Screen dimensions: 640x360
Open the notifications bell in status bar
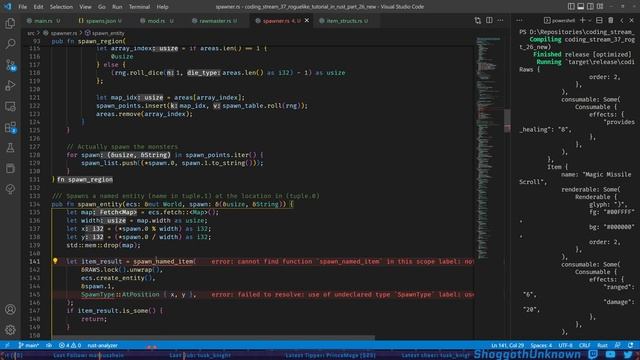(x=631, y=345)
